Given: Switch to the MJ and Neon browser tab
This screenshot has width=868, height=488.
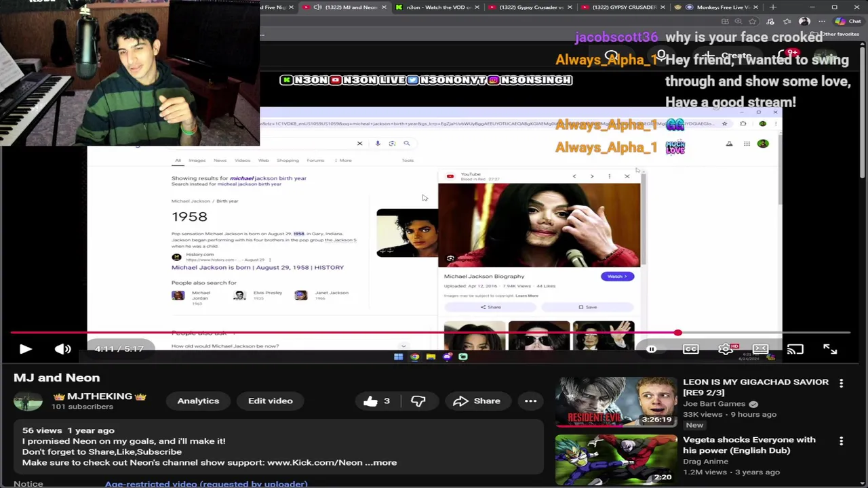Looking at the screenshot, I should pos(346,7).
